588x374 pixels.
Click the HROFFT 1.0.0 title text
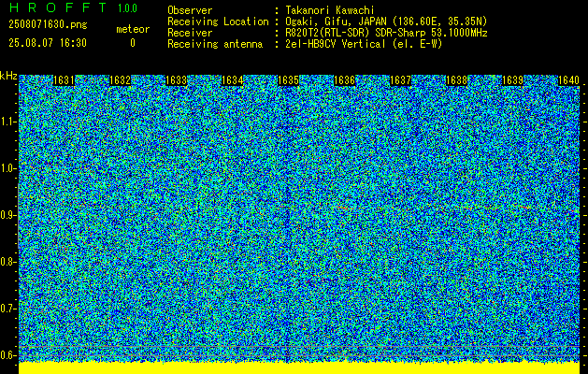point(73,7)
